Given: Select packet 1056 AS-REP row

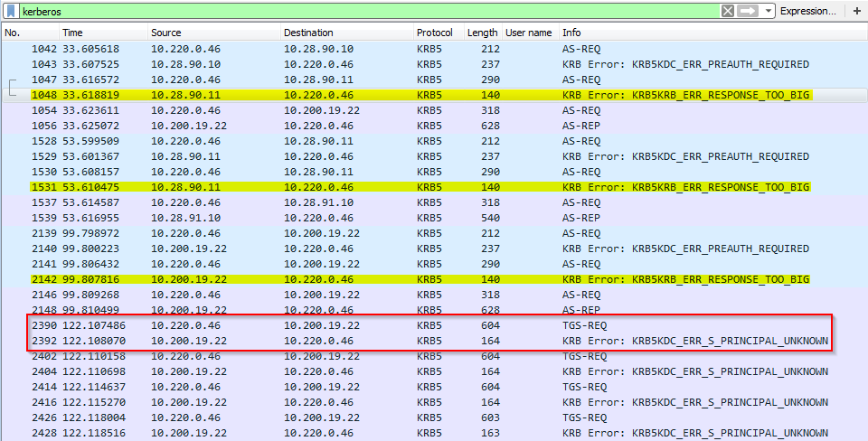Looking at the screenshot, I should [x=435, y=126].
